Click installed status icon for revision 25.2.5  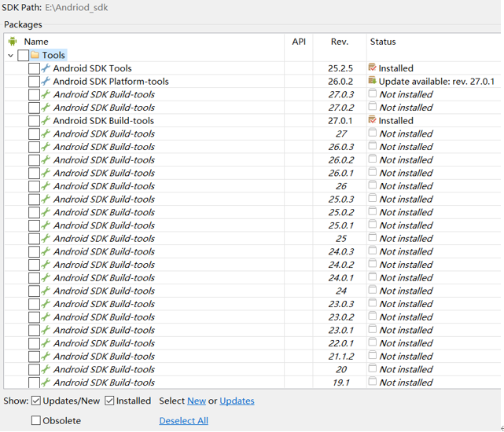[373, 68]
